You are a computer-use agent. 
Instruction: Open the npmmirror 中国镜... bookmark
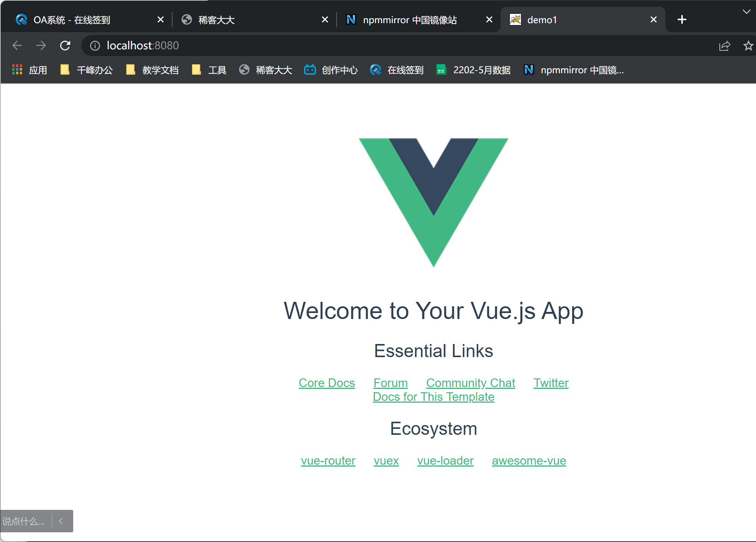[574, 70]
